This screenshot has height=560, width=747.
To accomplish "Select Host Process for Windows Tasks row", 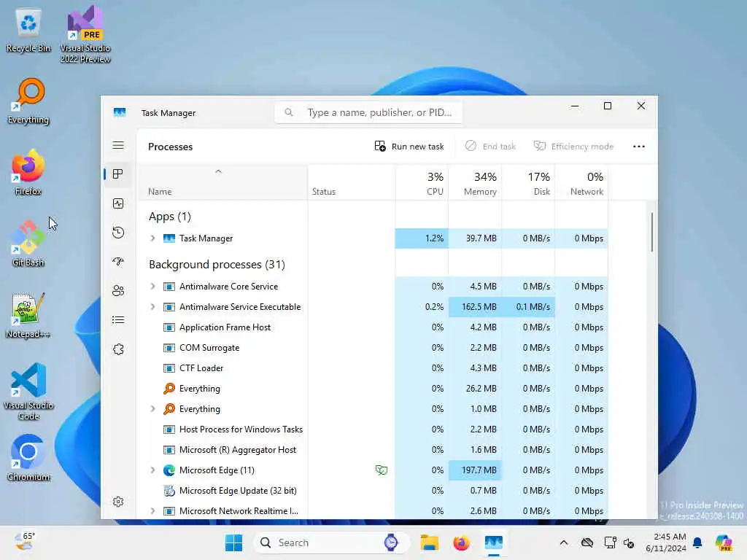I will click(x=373, y=429).
